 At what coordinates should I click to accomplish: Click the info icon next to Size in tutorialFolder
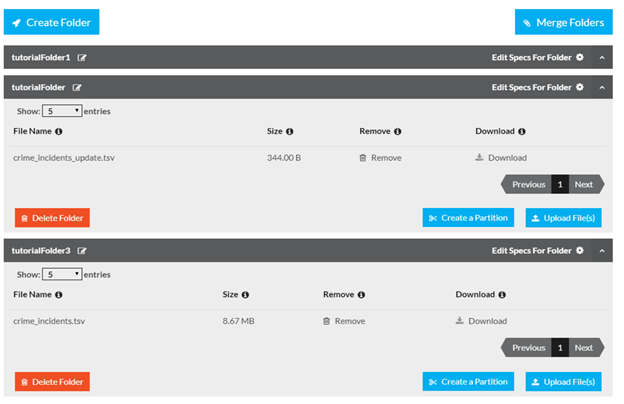(x=290, y=131)
